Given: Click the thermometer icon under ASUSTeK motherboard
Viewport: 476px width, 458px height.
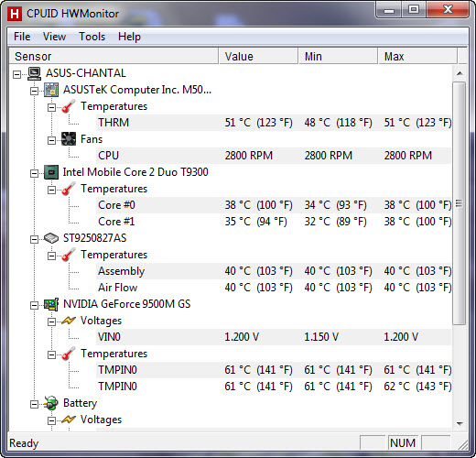Looking at the screenshot, I should [x=69, y=106].
